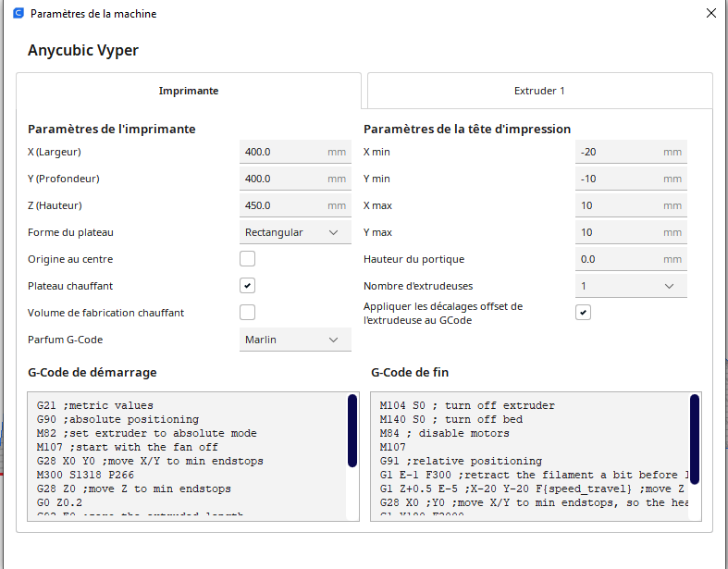
Task: Edit the Hauteur du portique field
Action: point(631,259)
